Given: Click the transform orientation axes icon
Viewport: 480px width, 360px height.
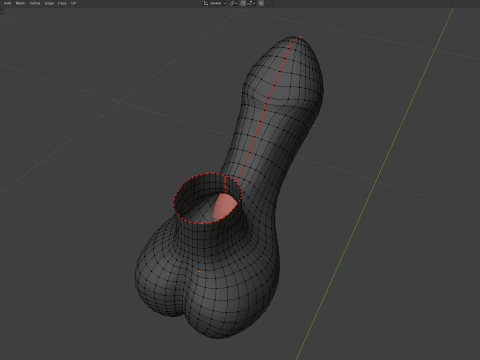Looking at the screenshot, I should pos(206,3).
